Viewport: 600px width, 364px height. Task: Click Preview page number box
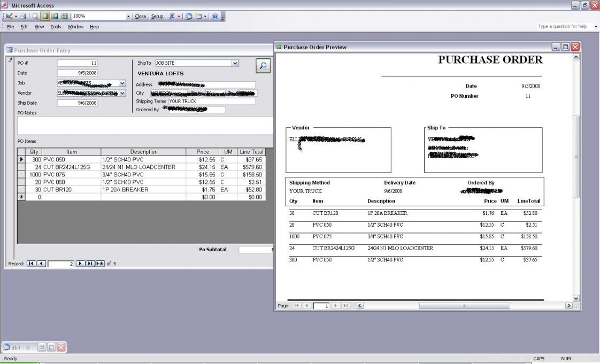pyautogui.click(x=321, y=306)
